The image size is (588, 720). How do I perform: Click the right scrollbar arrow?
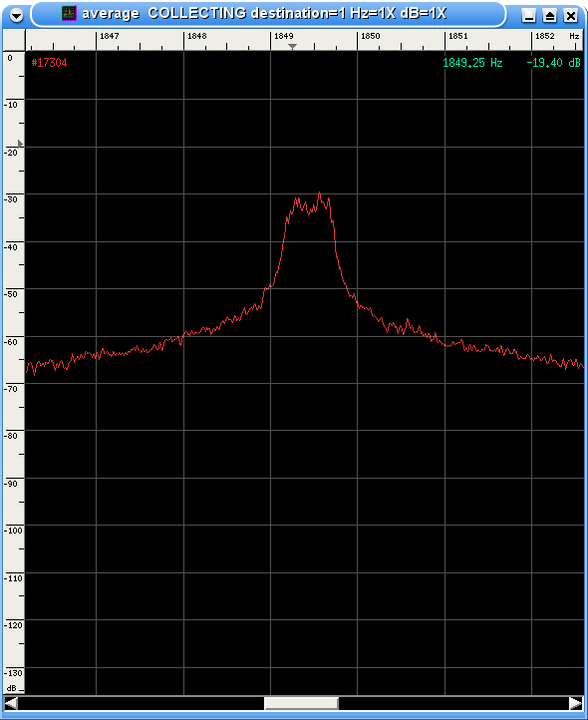point(576,703)
